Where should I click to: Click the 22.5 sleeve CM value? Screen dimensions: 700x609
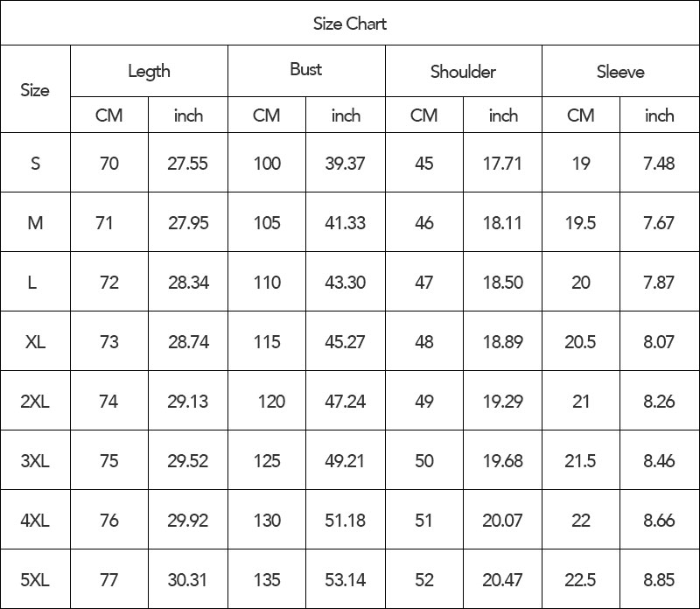[x=581, y=579]
